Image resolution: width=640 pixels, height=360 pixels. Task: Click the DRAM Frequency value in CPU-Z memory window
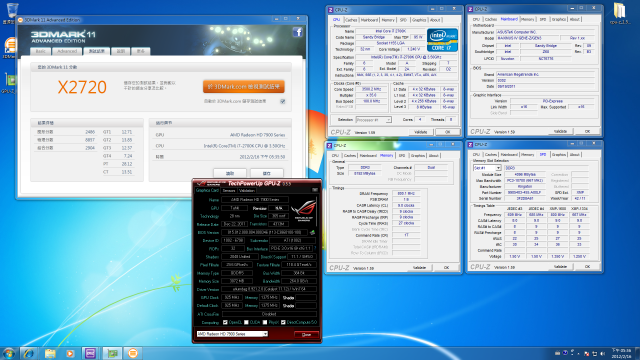click(406, 193)
